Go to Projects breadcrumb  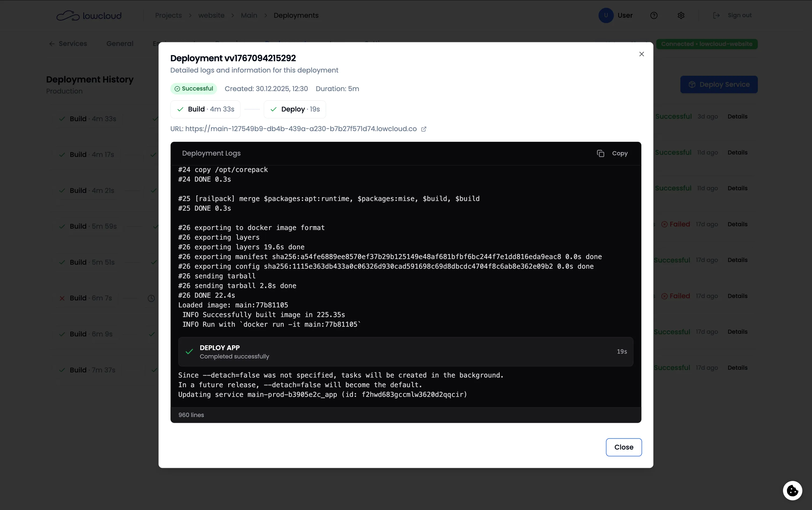pyautogui.click(x=168, y=16)
